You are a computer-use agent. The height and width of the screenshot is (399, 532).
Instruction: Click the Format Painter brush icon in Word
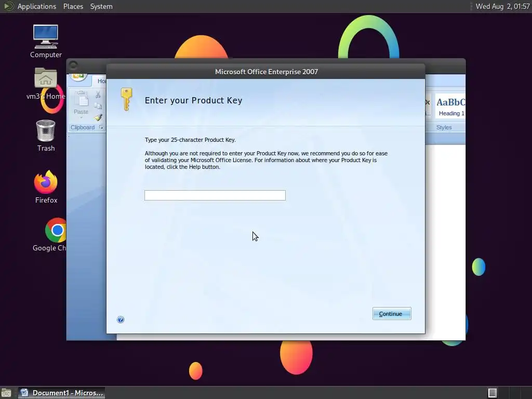[98, 117]
